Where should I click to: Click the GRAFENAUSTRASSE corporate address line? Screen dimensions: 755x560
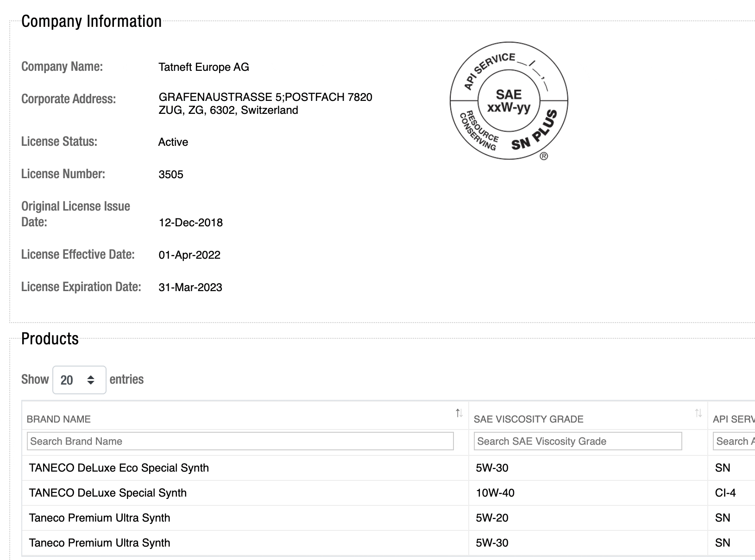[265, 97]
